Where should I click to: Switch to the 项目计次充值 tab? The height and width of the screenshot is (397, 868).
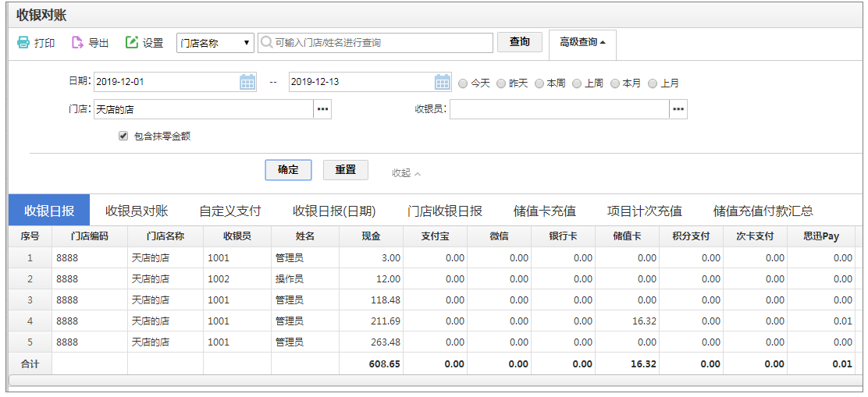tap(644, 210)
